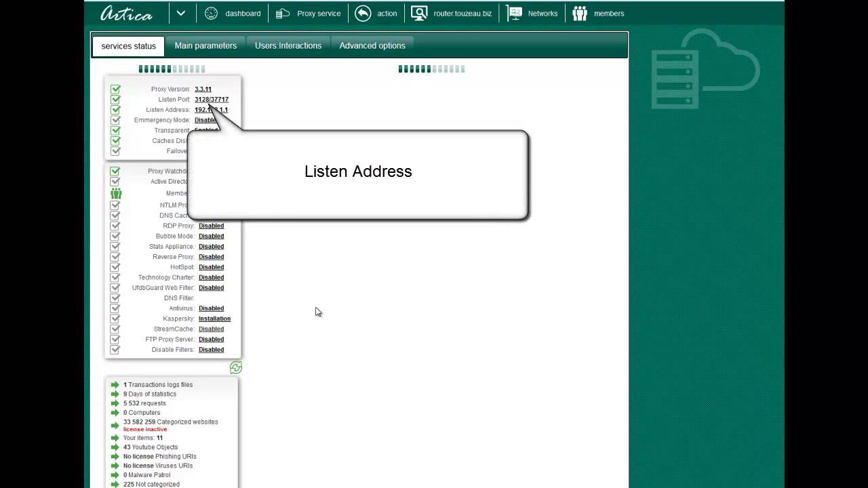The width and height of the screenshot is (868, 488).
Task: Click Disabled link for HotSpot
Action: 211,267
